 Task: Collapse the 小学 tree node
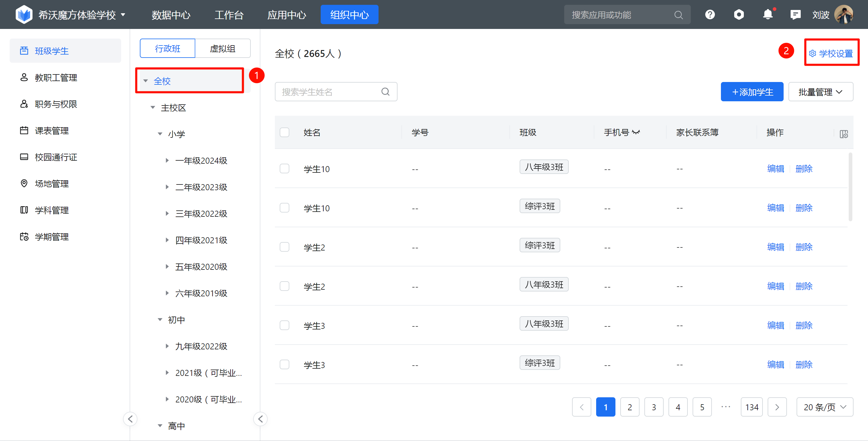(x=160, y=134)
